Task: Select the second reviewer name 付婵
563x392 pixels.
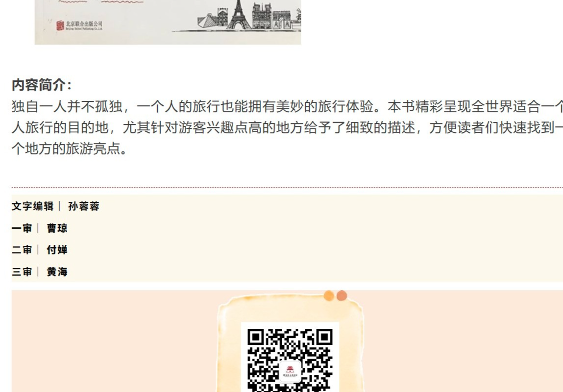Action: coord(57,250)
